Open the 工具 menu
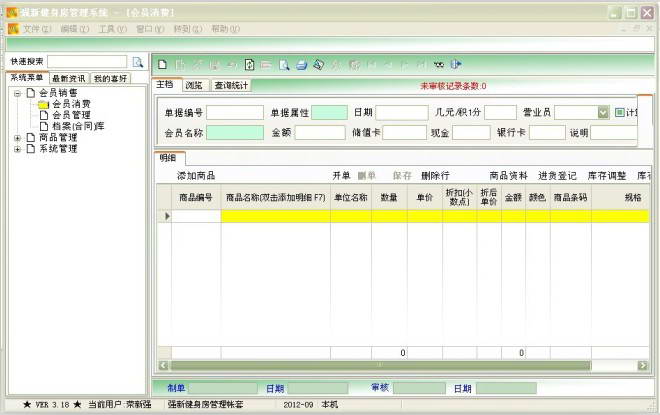The width and height of the screenshot is (660, 415). click(x=112, y=29)
